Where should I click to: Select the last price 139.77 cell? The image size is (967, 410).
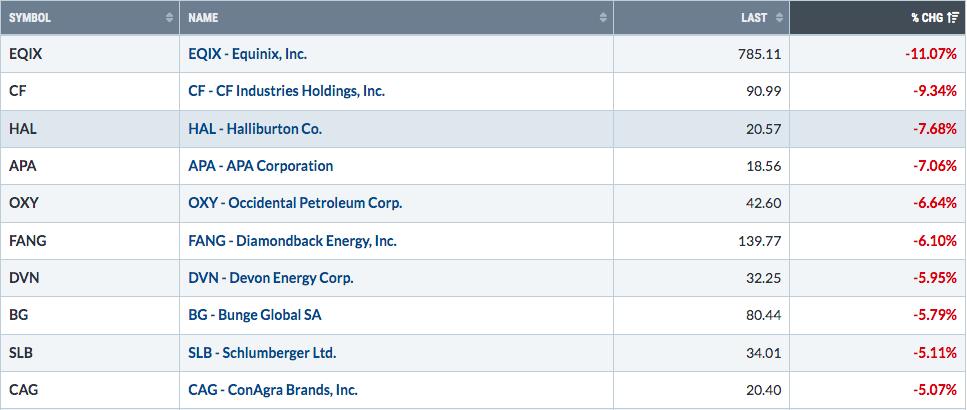point(761,241)
